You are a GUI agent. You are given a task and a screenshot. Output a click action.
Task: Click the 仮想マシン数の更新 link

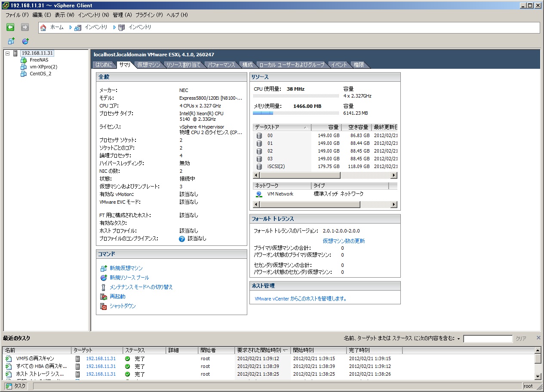point(344,241)
